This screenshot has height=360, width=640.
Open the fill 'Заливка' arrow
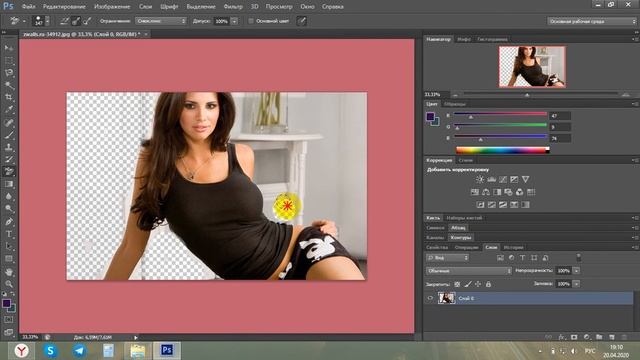tap(576, 284)
